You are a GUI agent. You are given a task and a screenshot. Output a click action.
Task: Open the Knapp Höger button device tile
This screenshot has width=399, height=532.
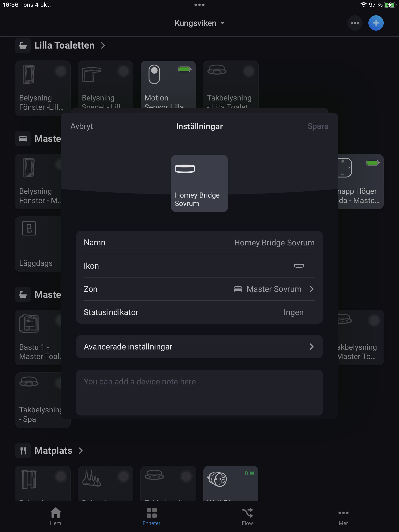[x=361, y=182]
